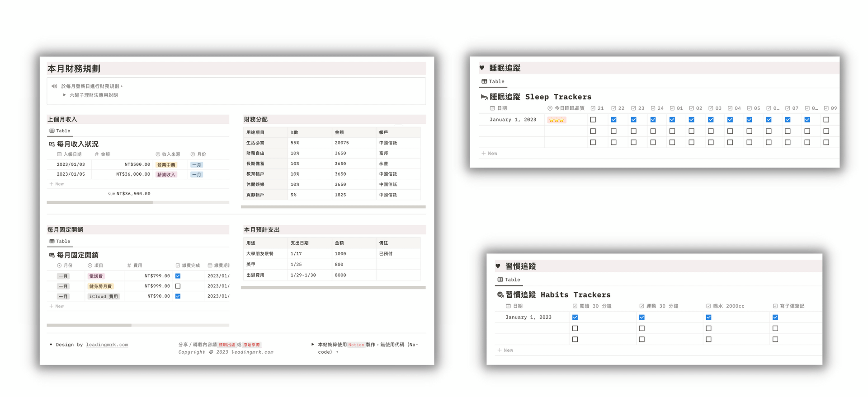The width and height of the screenshot is (868, 397).
Task: Click the star rating in 今日睡眠品質 column
Action: click(x=556, y=120)
